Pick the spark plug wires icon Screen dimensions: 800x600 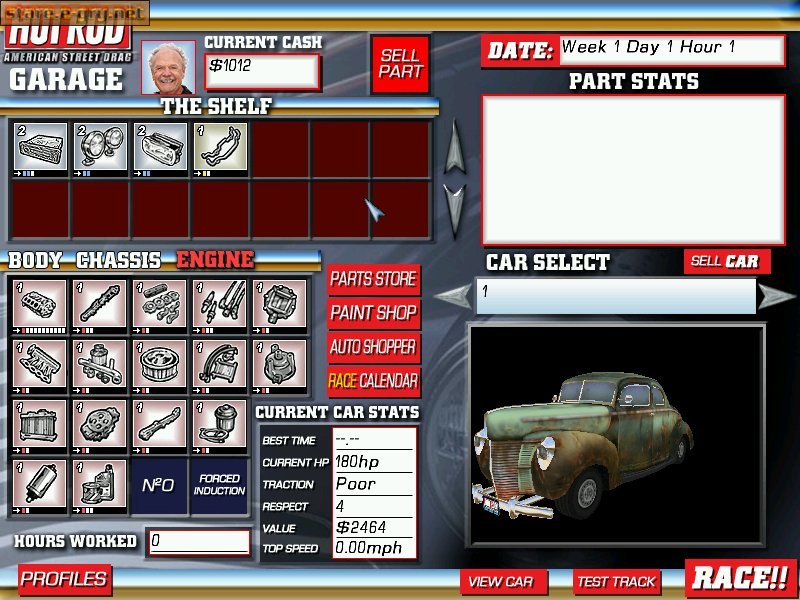click(220, 302)
